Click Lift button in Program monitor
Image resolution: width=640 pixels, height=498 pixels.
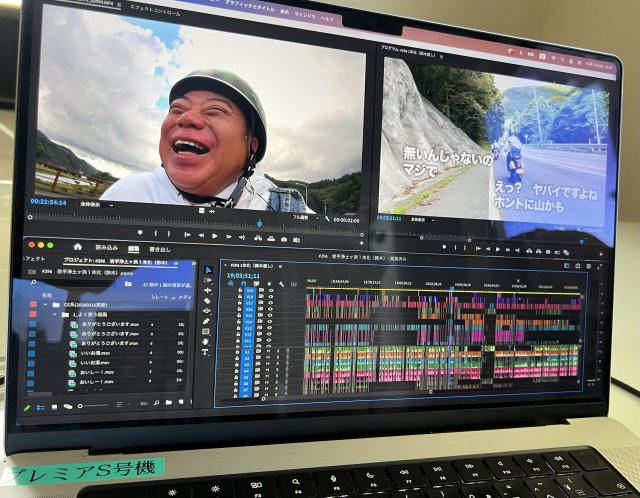pos(529,250)
